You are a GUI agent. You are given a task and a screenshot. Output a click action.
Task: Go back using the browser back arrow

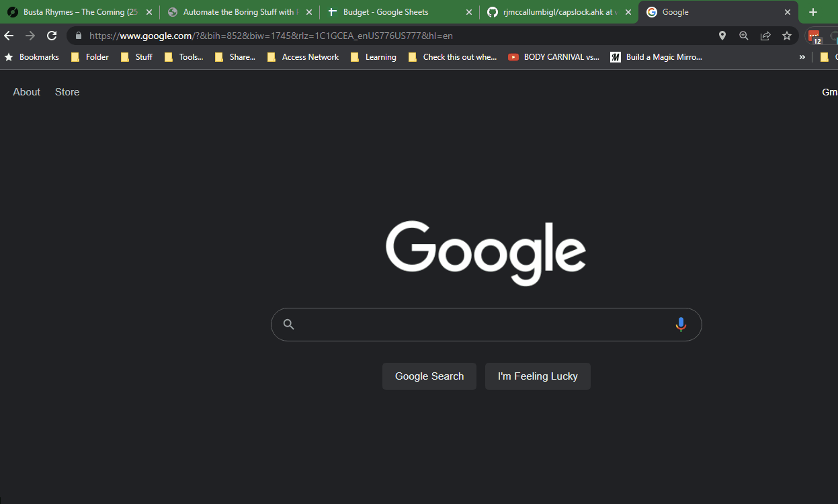coord(9,36)
